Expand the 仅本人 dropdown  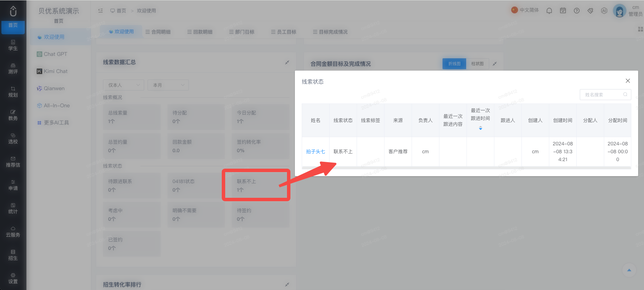click(x=124, y=85)
